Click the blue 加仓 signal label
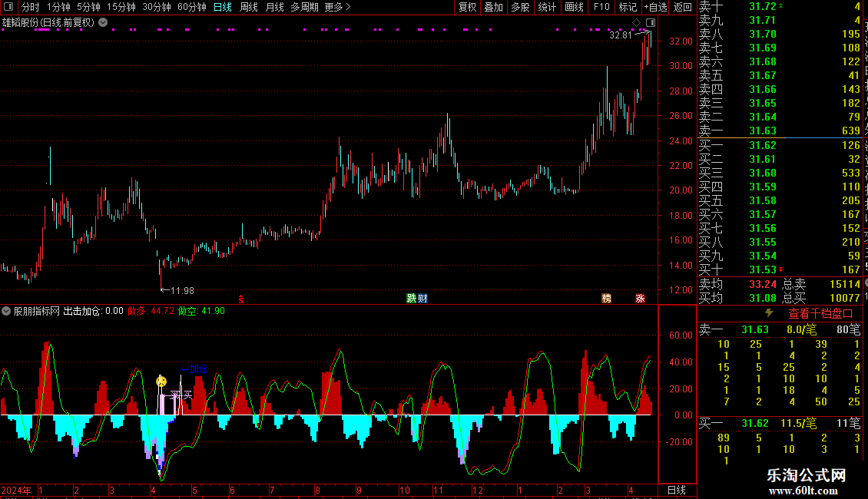Screen dimensions: 868x499 194,369
